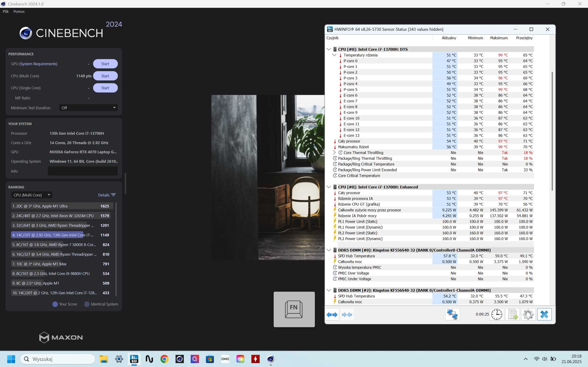Open Adobe Creative Cloud from the taskbar
Screen dimensions: 588x367
click(240, 359)
